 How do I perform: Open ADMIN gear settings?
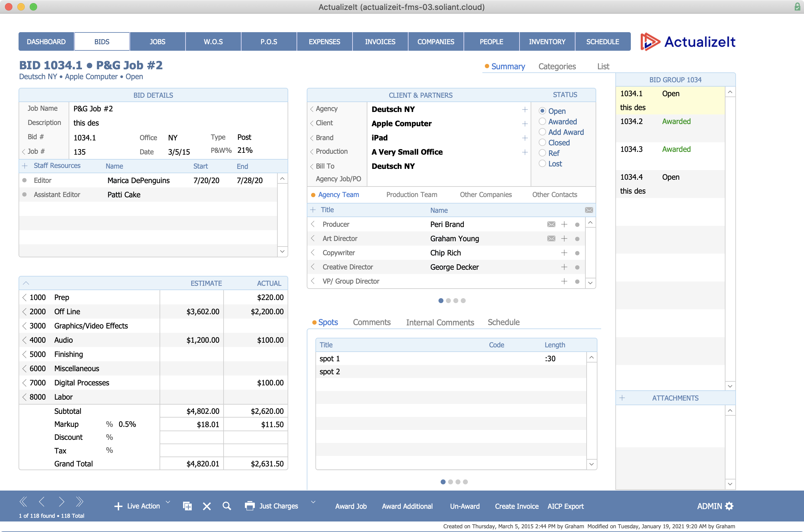click(x=729, y=506)
